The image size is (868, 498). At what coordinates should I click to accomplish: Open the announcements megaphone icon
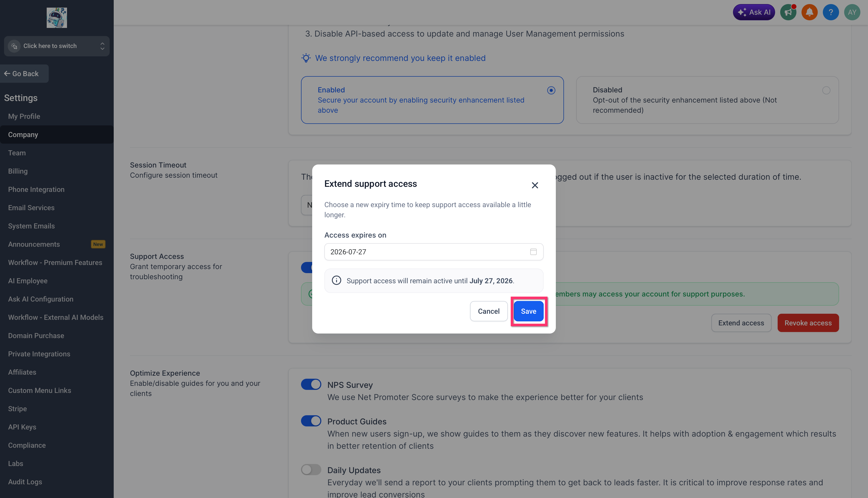pos(788,12)
